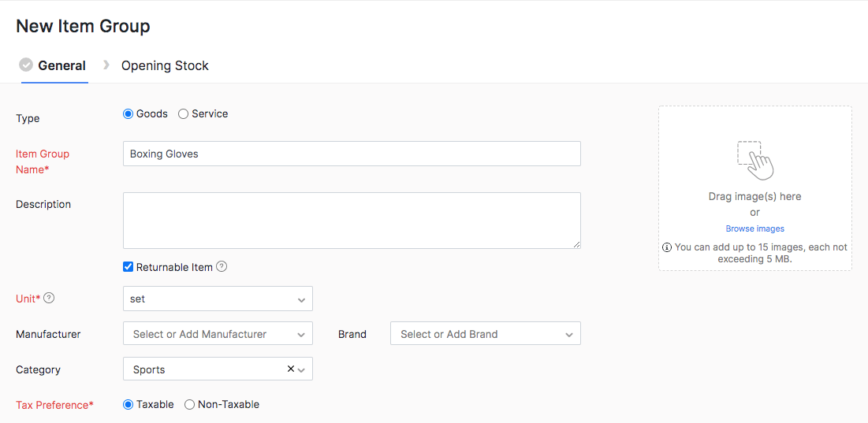Expand the Category dropdown arrow
Viewport: 868px width, 423px height.
[302, 369]
